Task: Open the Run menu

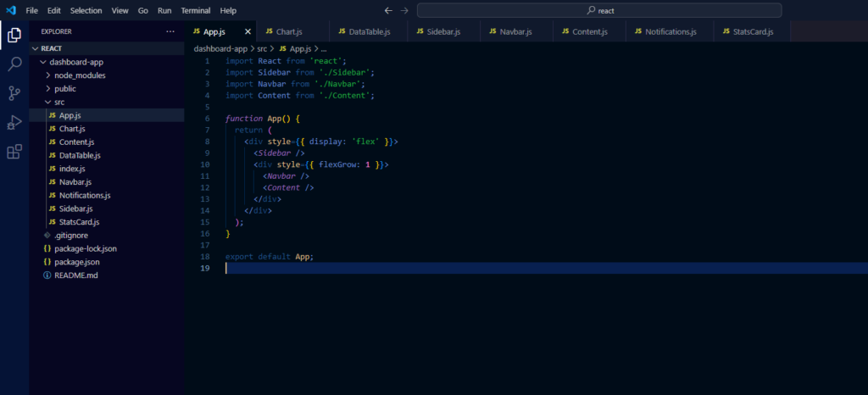Action: (164, 10)
